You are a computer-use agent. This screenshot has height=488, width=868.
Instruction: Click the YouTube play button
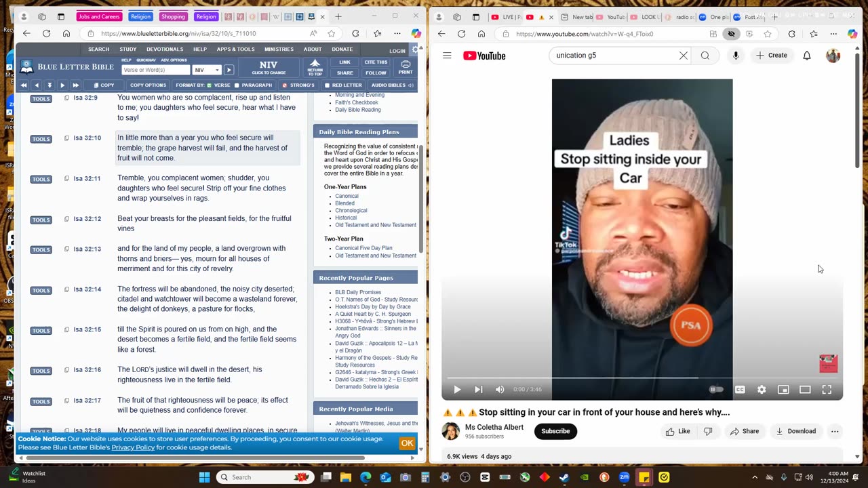[457, 390]
